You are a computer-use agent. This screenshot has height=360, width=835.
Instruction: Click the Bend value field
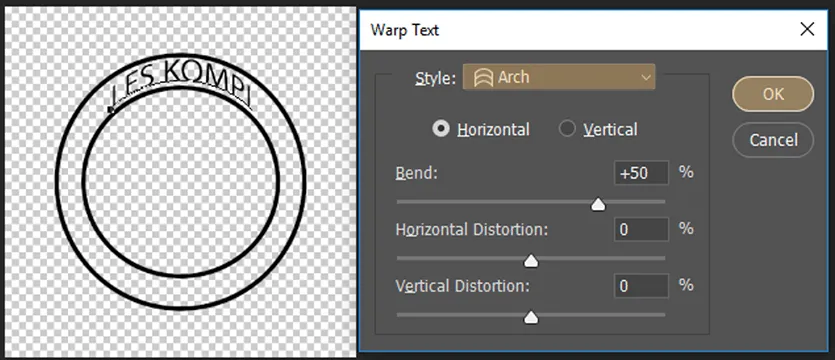click(641, 173)
